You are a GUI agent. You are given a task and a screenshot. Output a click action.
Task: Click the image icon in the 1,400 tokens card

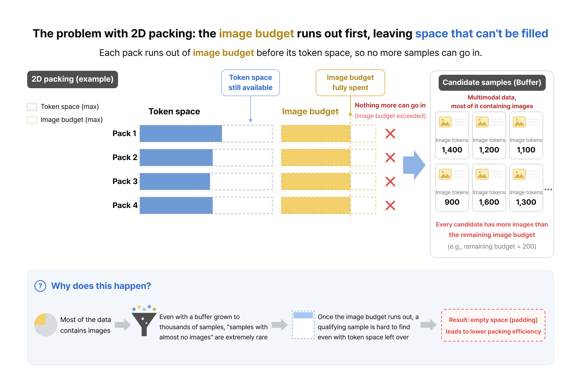pyautogui.click(x=445, y=122)
